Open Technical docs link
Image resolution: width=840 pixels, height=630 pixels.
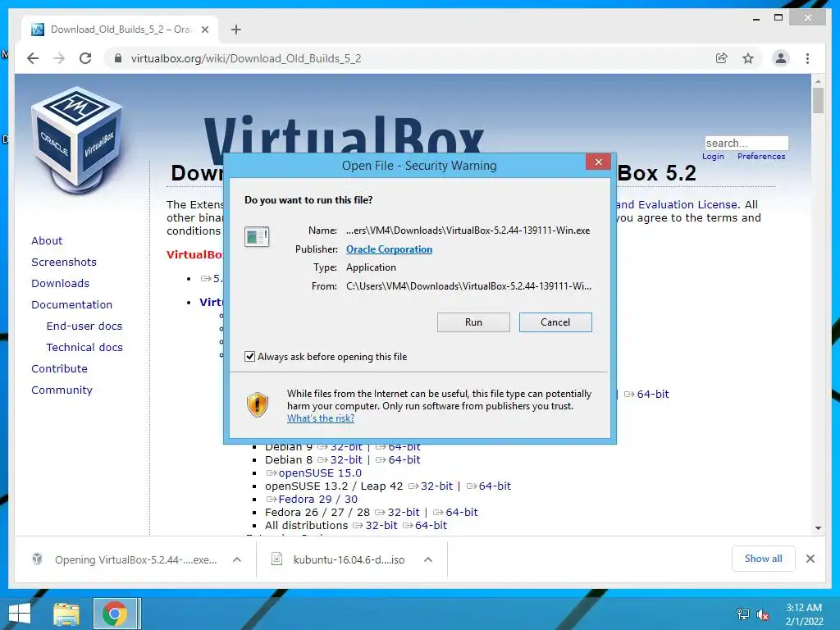84,348
